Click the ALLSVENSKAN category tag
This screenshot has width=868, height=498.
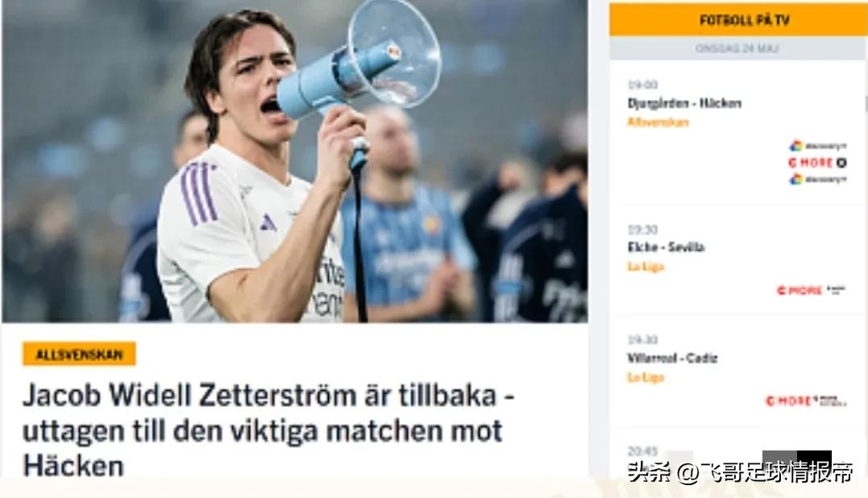click(x=79, y=354)
